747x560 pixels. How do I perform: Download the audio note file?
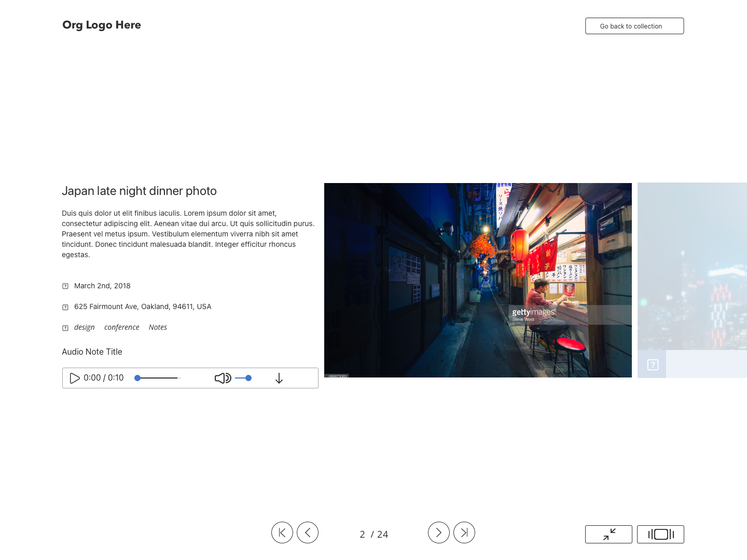(279, 379)
